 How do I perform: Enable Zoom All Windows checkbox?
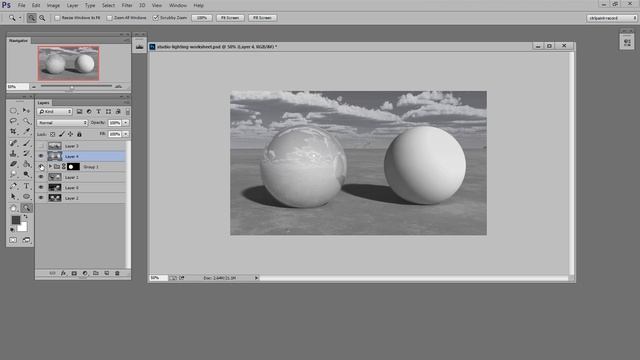(109, 18)
